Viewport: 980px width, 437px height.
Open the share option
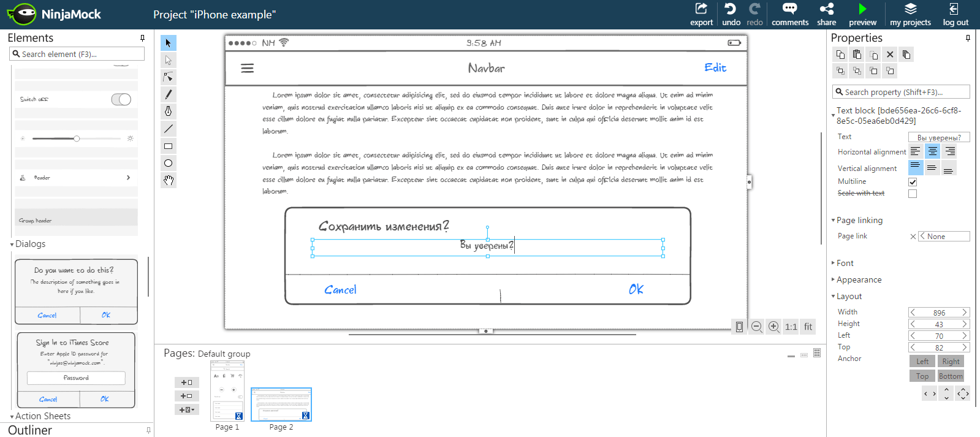(x=826, y=14)
